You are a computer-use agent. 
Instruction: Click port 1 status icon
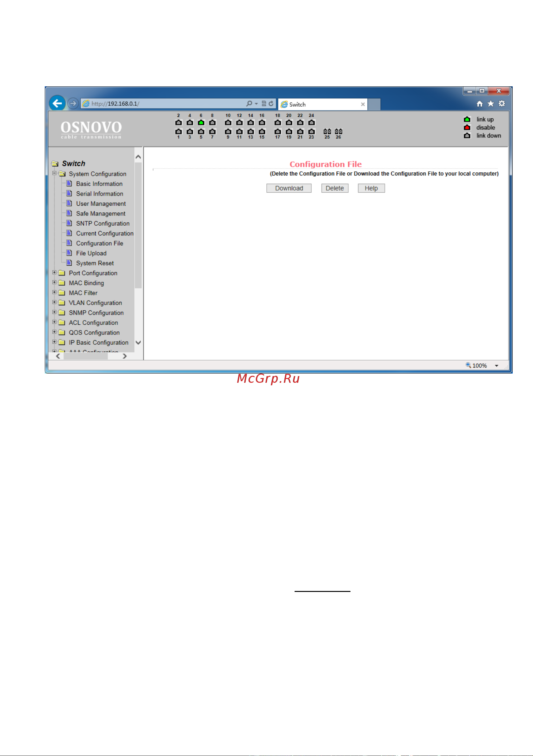[x=178, y=131]
